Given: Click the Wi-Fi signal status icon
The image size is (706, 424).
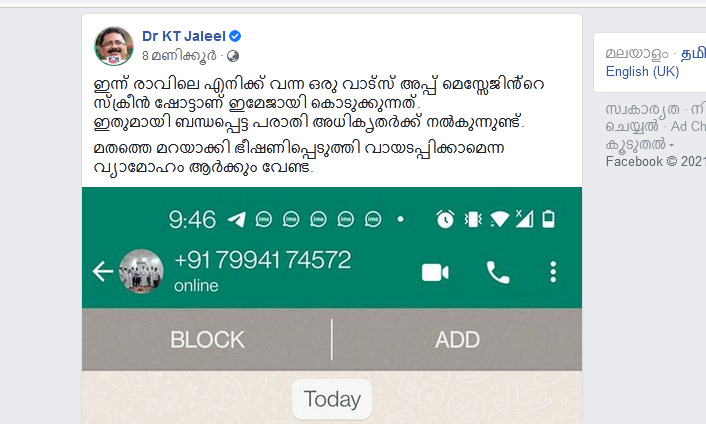Looking at the screenshot, I should (499, 219).
